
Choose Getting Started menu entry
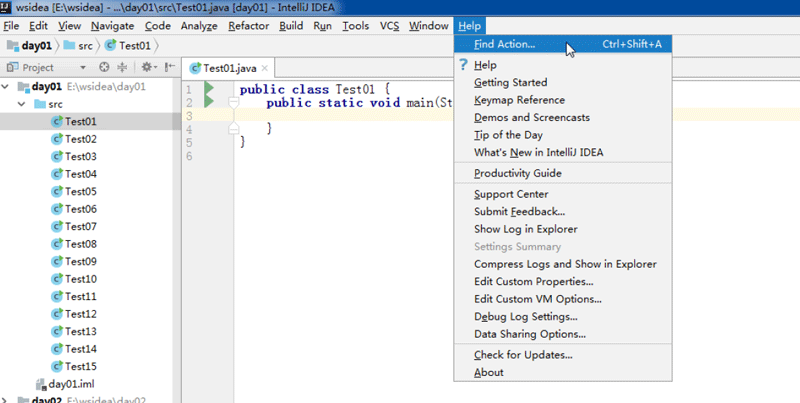(563, 82)
